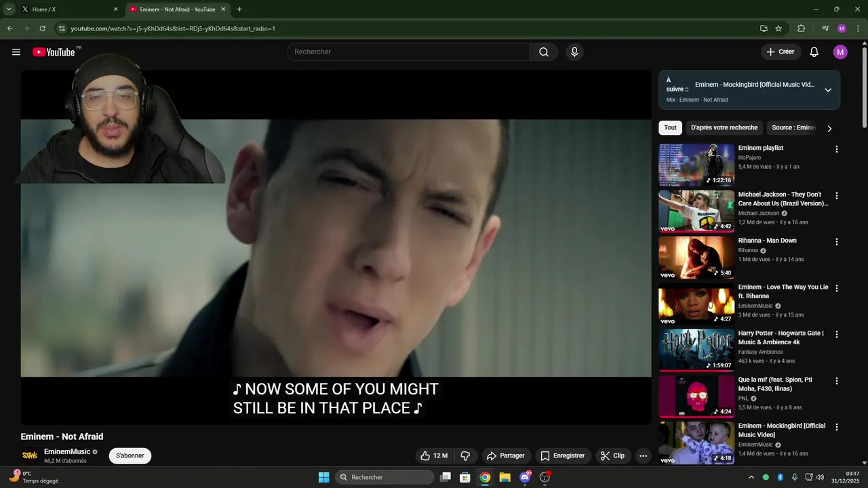The height and width of the screenshot is (488, 868).
Task: Dislike the Not Afraid video
Action: 465,455
